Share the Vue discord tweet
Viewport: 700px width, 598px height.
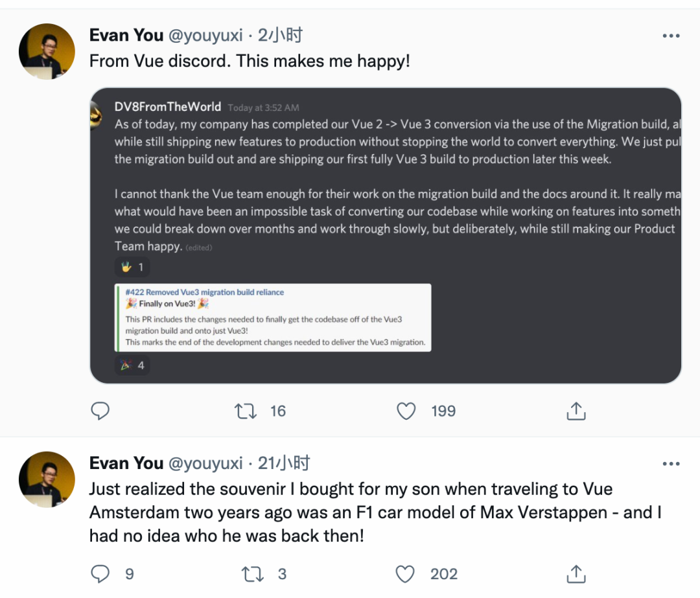coord(576,411)
